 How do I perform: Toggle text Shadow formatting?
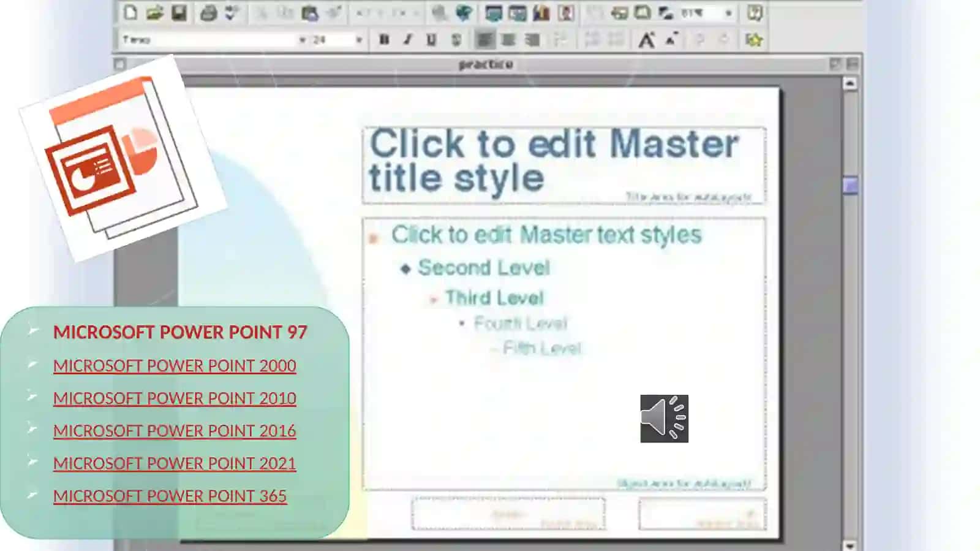click(456, 40)
